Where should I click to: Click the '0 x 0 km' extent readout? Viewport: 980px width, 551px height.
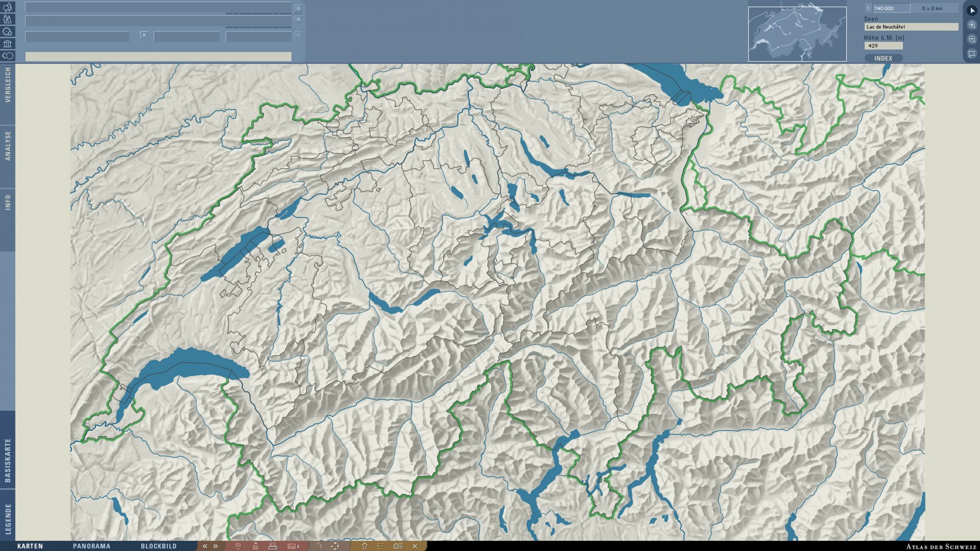coord(932,8)
